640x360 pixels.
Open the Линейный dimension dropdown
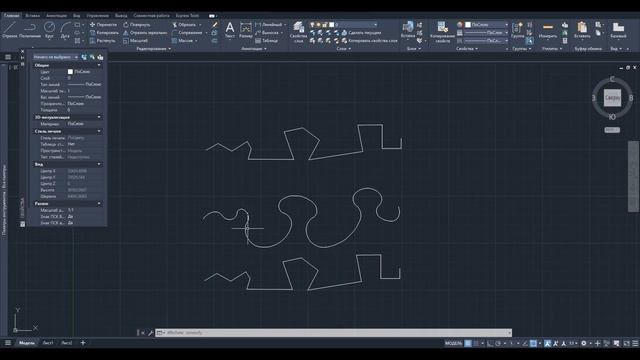point(285,24)
